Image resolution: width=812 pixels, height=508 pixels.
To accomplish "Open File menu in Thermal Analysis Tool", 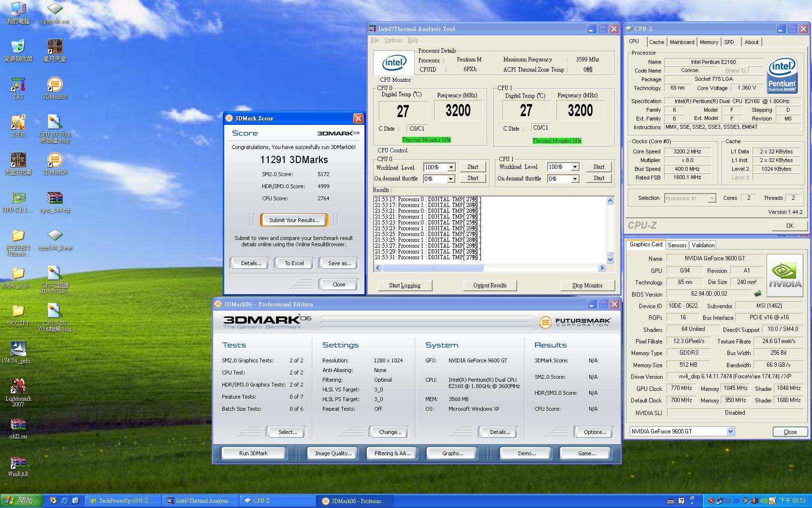I will pyautogui.click(x=375, y=40).
